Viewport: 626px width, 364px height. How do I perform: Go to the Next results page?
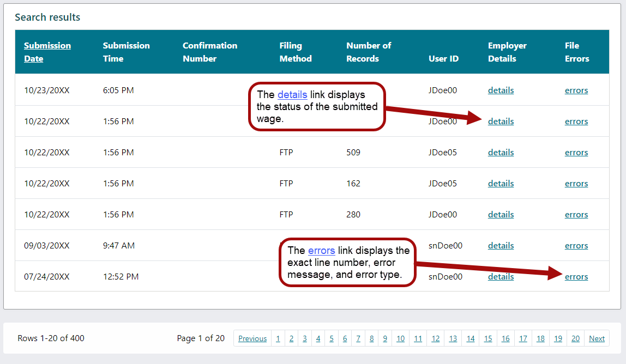tap(597, 338)
